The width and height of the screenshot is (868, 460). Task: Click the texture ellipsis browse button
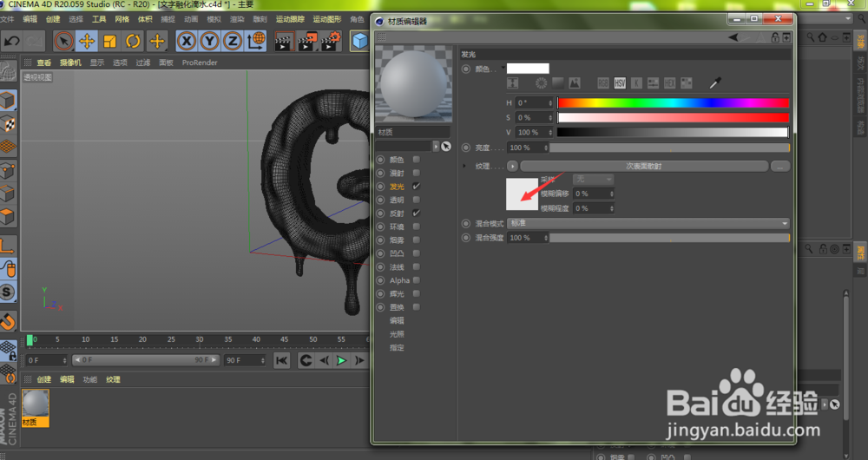780,166
